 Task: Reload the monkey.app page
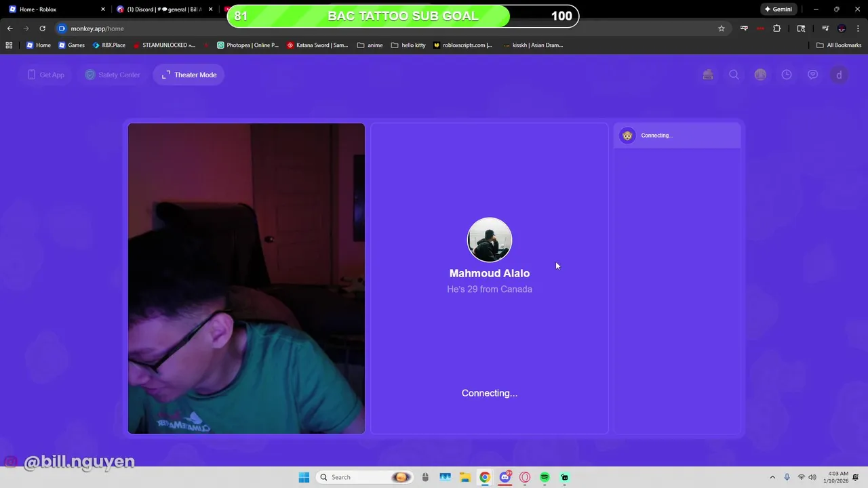point(42,28)
